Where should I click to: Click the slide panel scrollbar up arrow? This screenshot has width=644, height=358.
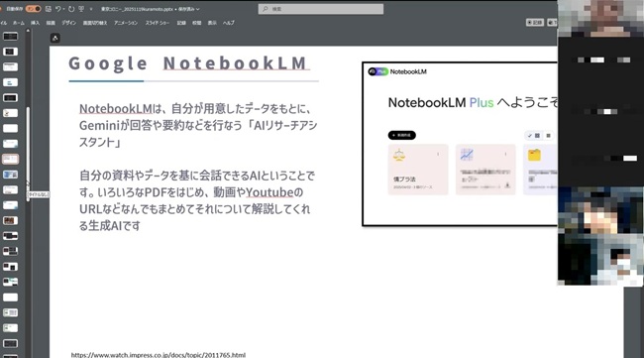point(28,31)
